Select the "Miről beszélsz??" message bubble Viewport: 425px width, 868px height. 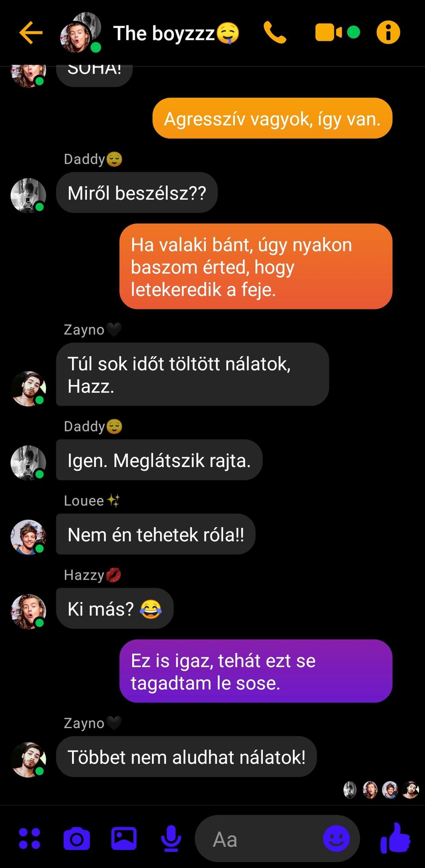[x=137, y=193]
